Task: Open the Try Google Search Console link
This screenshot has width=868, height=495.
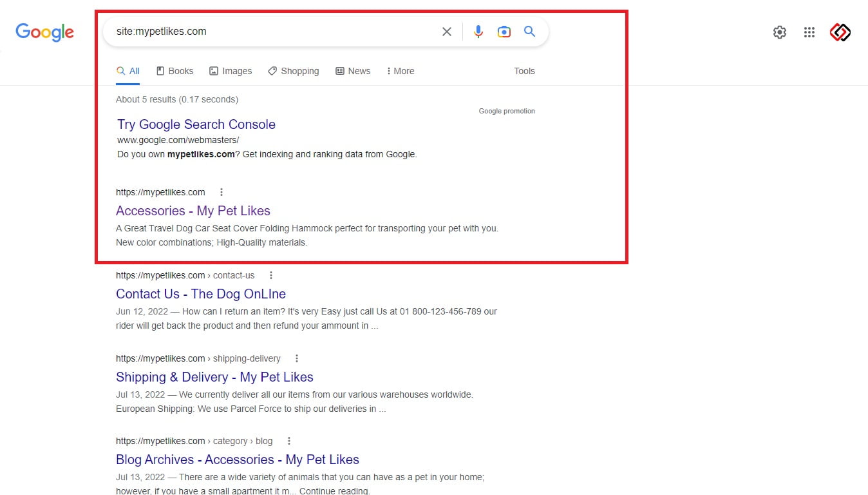Action: (x=196, y=124)
